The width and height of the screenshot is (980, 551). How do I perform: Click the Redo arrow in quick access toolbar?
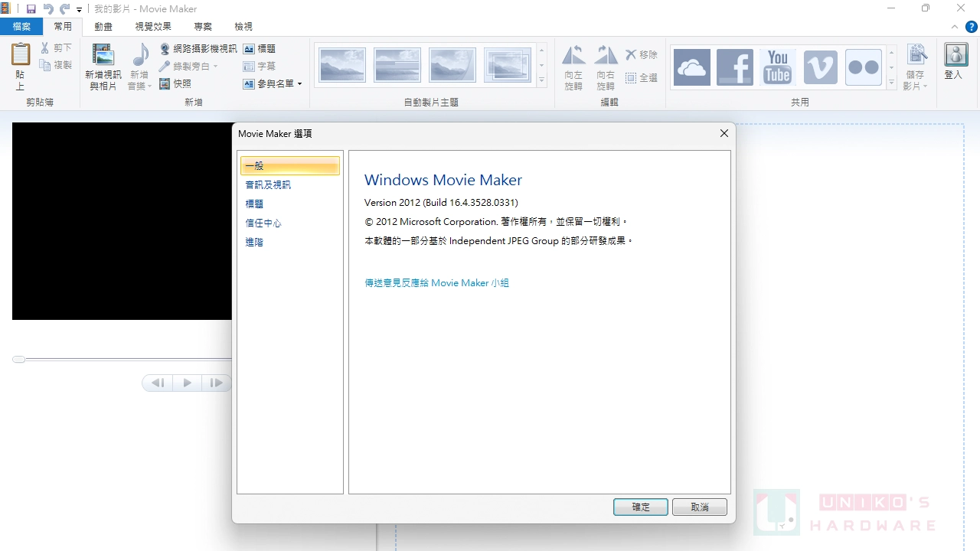click(64, 9)
